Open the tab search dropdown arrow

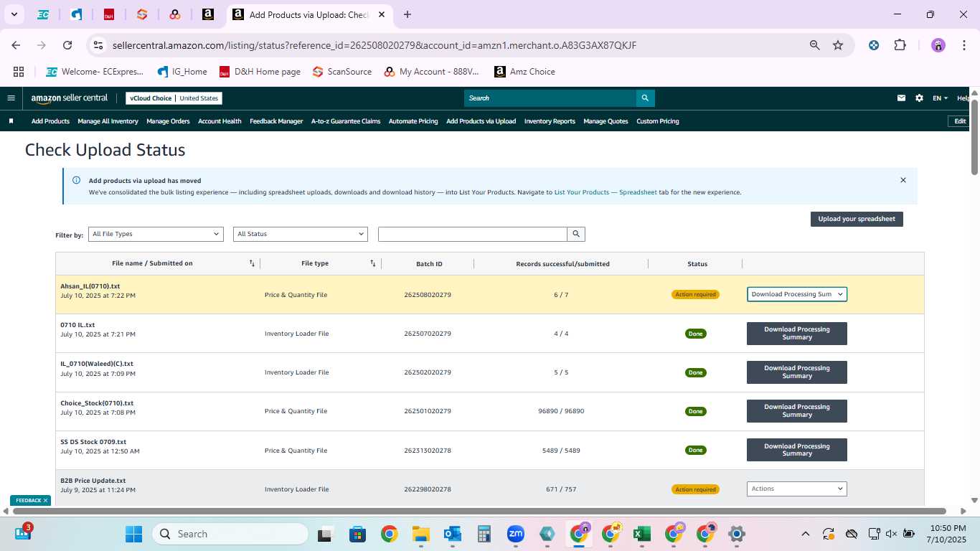[x=14, y=14]
